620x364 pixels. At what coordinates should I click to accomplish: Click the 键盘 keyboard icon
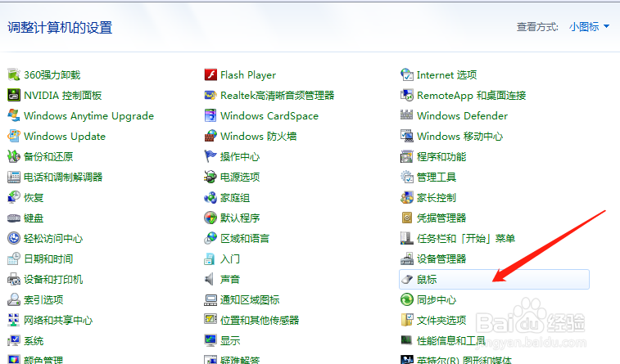(14, 218)
